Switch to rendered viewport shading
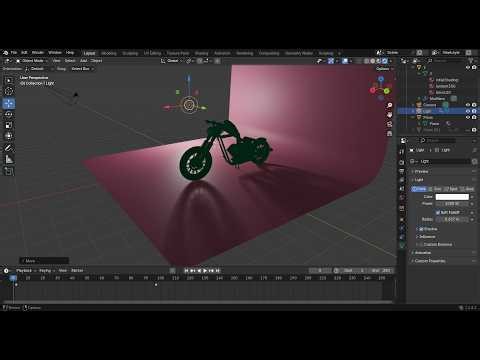 (385, 61)
